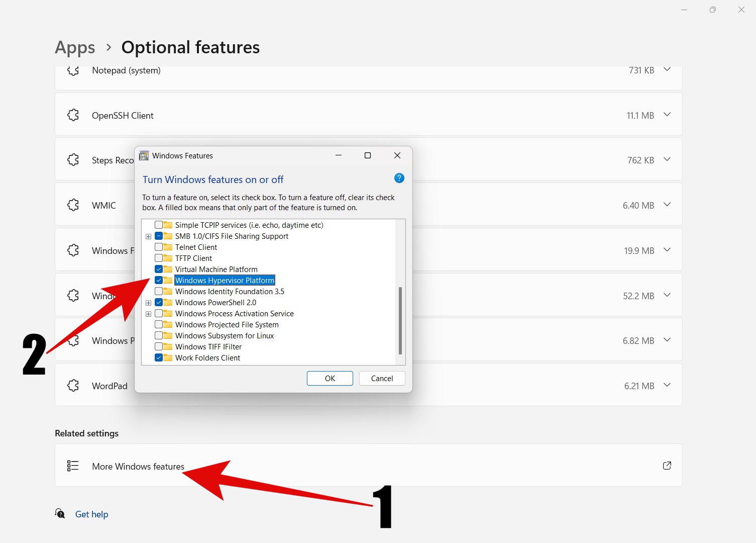Click the folder icon beside Windows PowerShell 2.0
The height and width of the screenshot is (543, 756).
pyautogui.click(x=168, y=302)
